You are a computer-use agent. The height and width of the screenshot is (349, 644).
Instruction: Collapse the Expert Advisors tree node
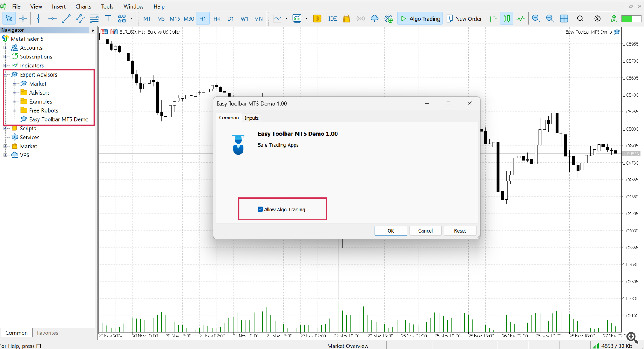pos(6,75)
